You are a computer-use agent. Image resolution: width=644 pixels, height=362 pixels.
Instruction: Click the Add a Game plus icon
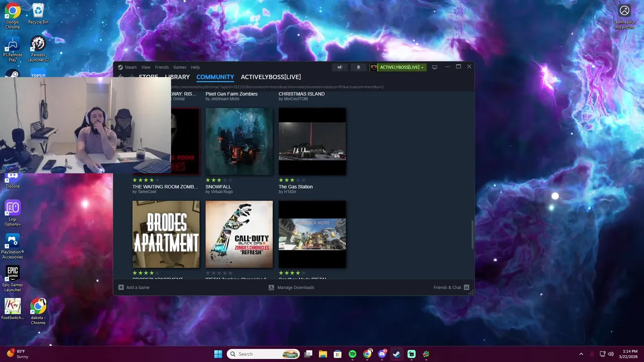(x=121, y=288)
